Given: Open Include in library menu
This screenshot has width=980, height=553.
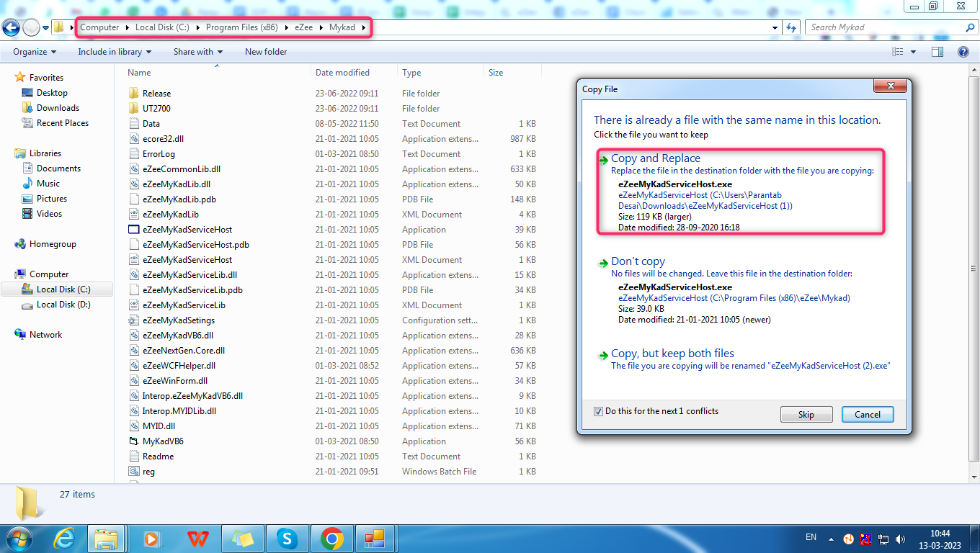Looking at the screenshot, I should [x=115, y=52].
